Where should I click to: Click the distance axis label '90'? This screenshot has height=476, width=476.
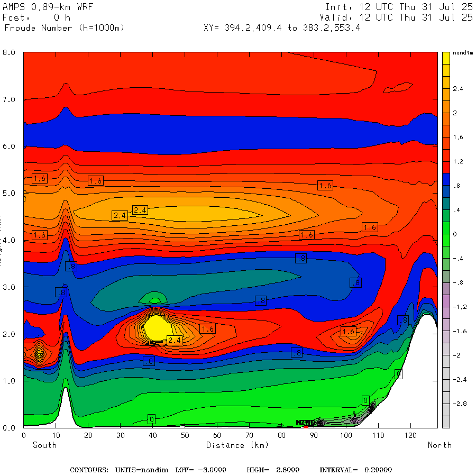pos(314,436)
